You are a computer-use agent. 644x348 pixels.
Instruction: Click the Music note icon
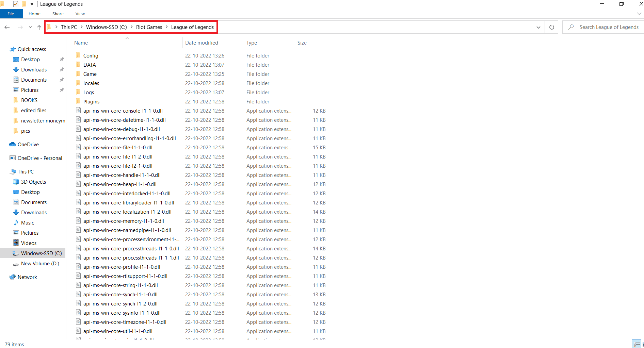[x=16, y=222]
